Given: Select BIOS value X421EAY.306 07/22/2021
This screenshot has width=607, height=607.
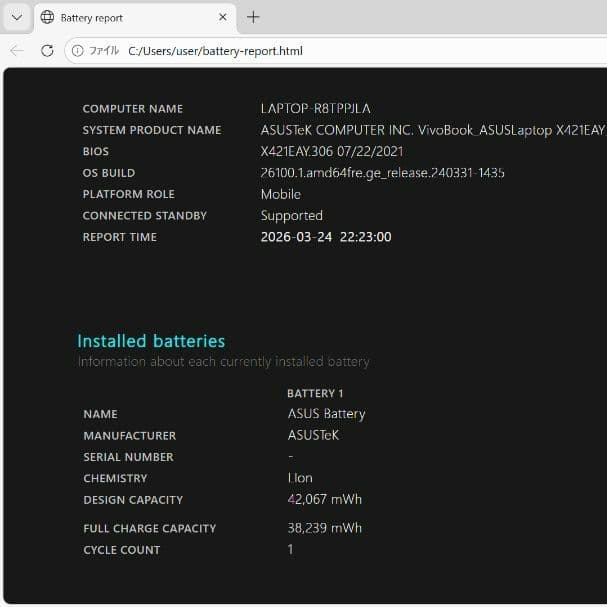Looking at the screenshot, I should pos(332,151).
